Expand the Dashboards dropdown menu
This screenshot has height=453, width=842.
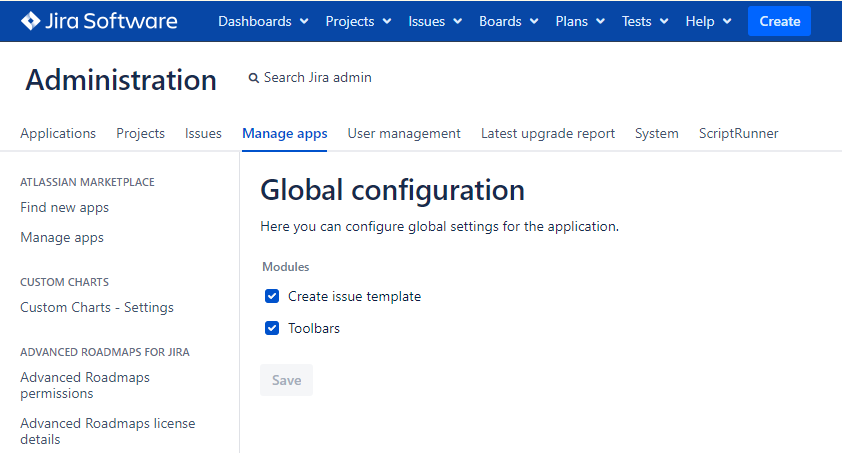pyautogui.click(x=263, y=21)
